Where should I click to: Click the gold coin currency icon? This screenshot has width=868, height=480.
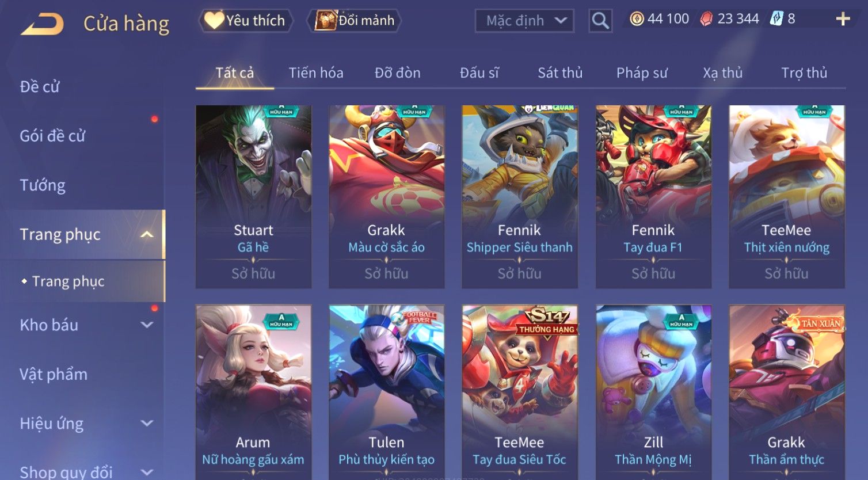pos(637,19)
